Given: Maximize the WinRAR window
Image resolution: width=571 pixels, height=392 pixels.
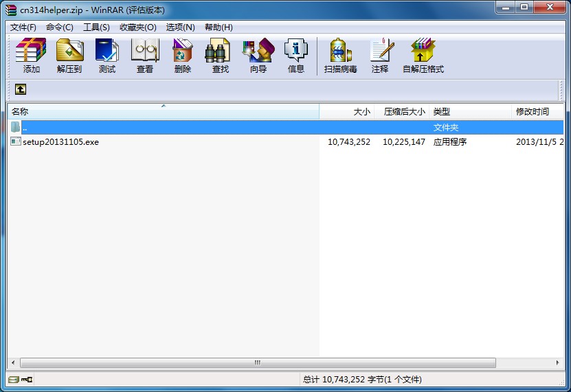Looking at the screenshot, I should tap(524, 8).
